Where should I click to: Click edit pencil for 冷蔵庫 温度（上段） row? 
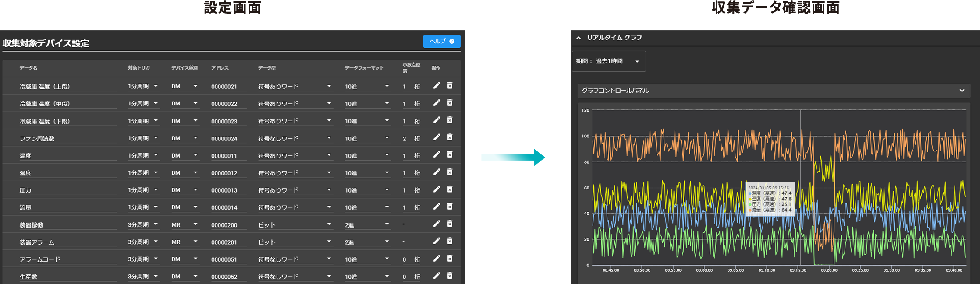[x=437, y=86]
